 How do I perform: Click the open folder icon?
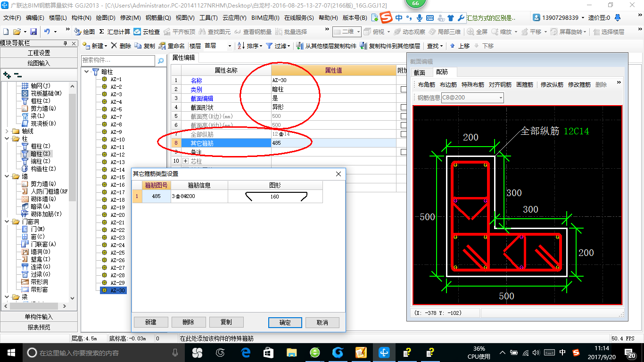point(17,32)
